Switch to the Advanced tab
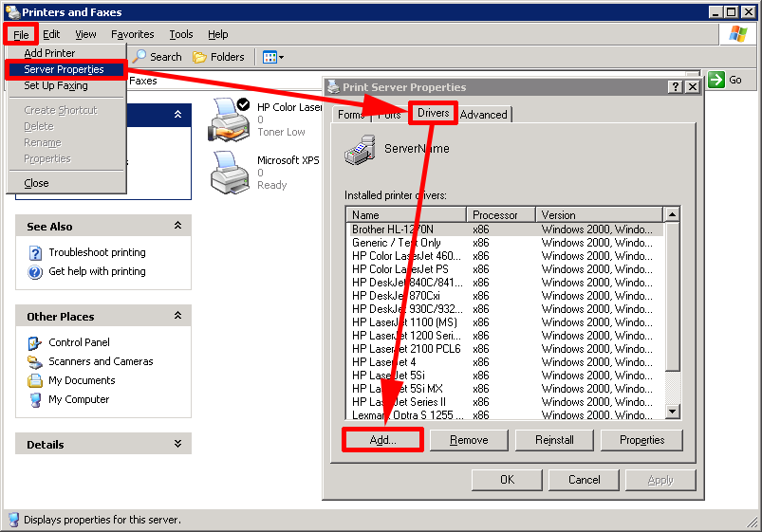This screenshot has width=762, height=532. click(484, 115)
